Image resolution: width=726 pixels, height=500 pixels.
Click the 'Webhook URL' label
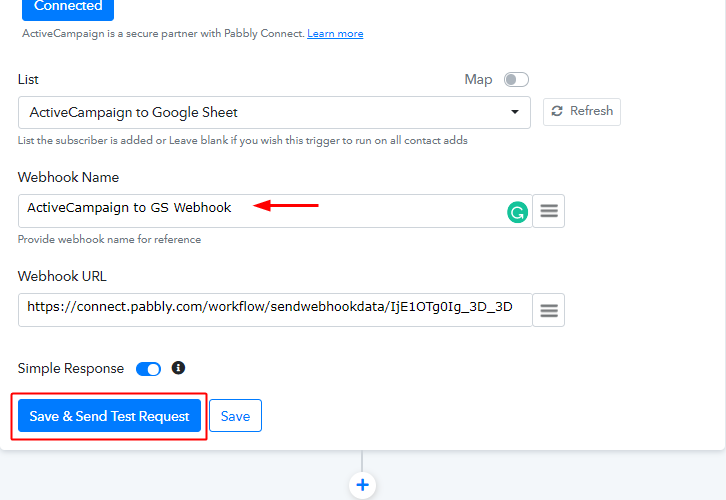point(62,276)
